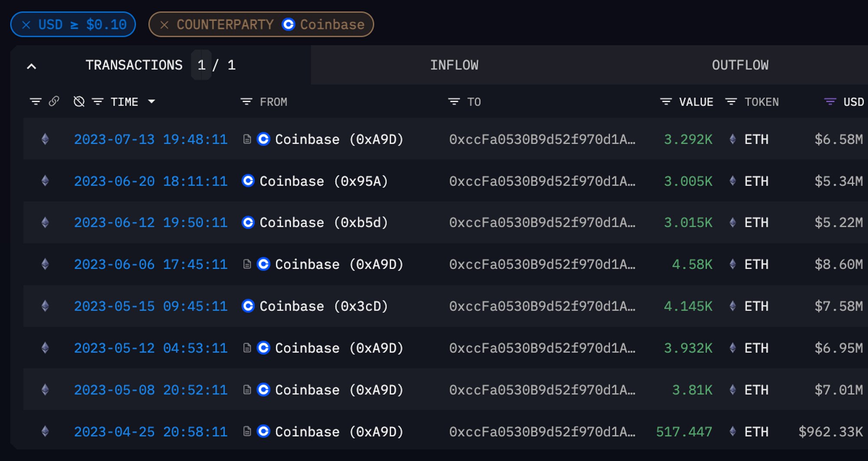Open transaction dated 2023-05-08 20:52:11
Screen dimensions: 868x461
[151, 390]
